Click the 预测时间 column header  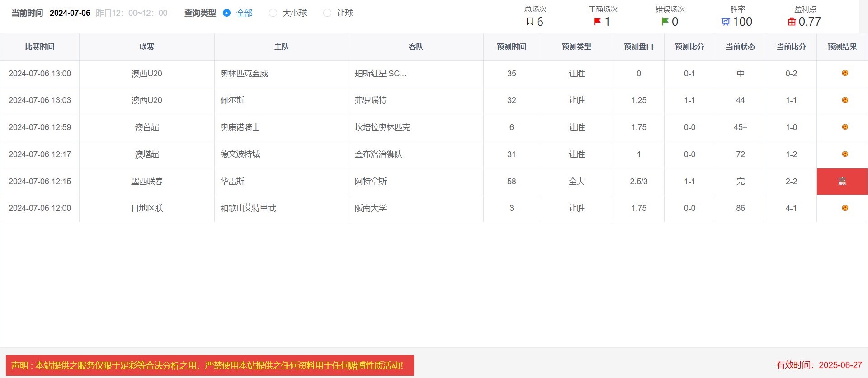click(x=512, y=47)
